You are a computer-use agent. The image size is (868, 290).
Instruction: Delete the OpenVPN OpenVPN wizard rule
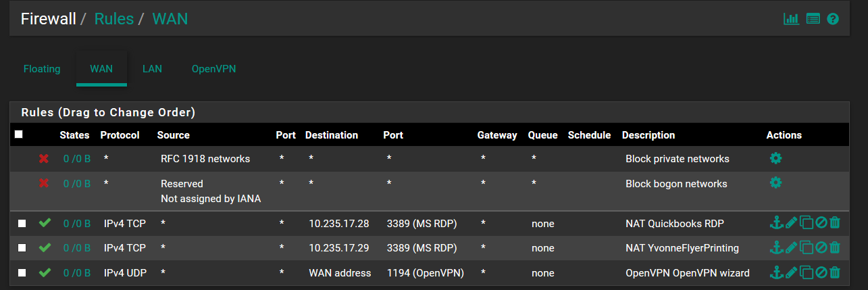click(835, 272)
